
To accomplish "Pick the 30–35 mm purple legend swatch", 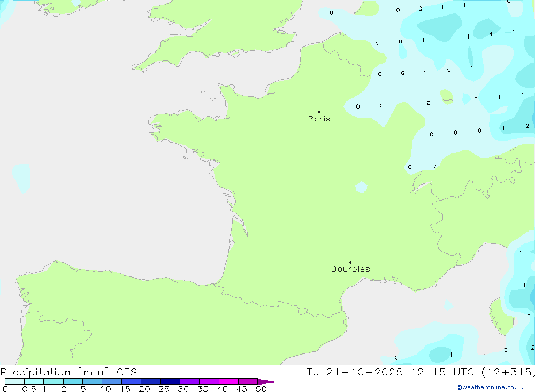I will [x=190, y=381].
